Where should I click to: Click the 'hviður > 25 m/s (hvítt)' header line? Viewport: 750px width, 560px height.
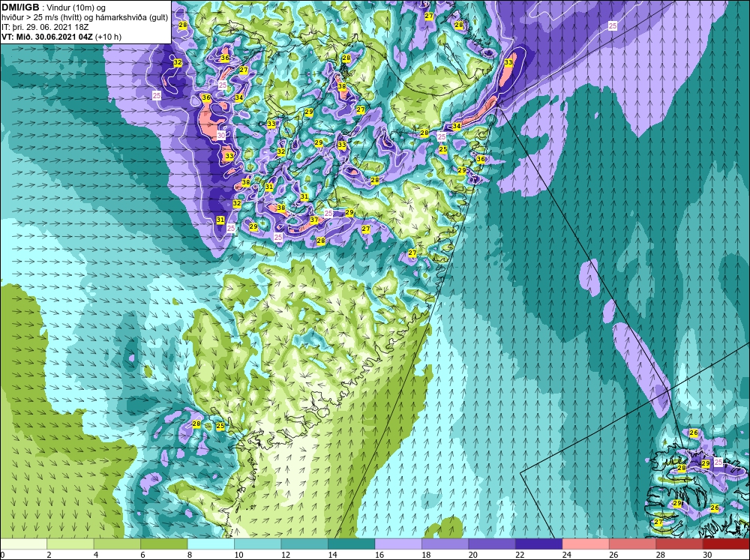40,18
